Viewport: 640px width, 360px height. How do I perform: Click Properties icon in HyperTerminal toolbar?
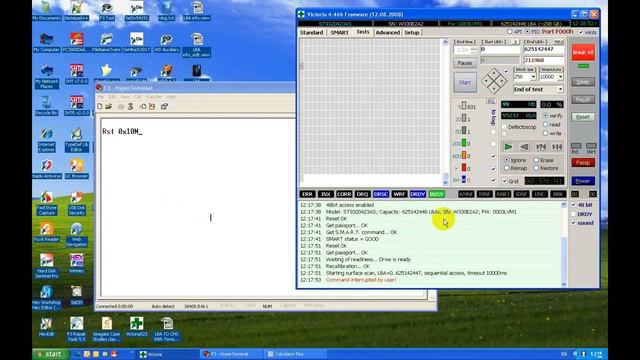[164, 106]
